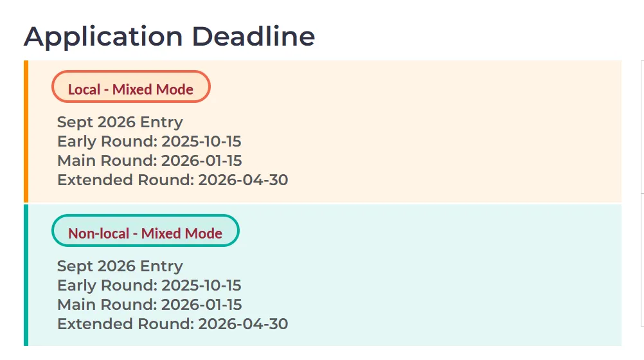This screenshot has height=360, width=644.
Task: Click date 2025-10-15 in the Local section
Action: (x=201, y=141)
